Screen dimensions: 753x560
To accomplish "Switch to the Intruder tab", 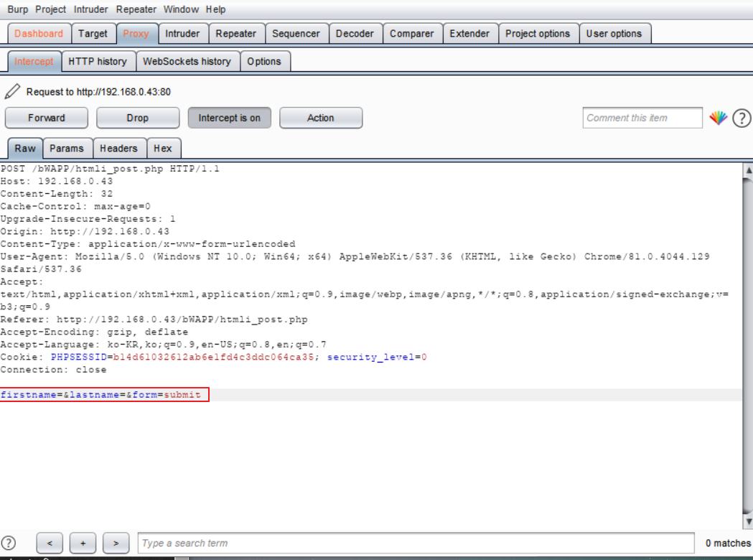I will pyautogui.click(x=182, y=34).
